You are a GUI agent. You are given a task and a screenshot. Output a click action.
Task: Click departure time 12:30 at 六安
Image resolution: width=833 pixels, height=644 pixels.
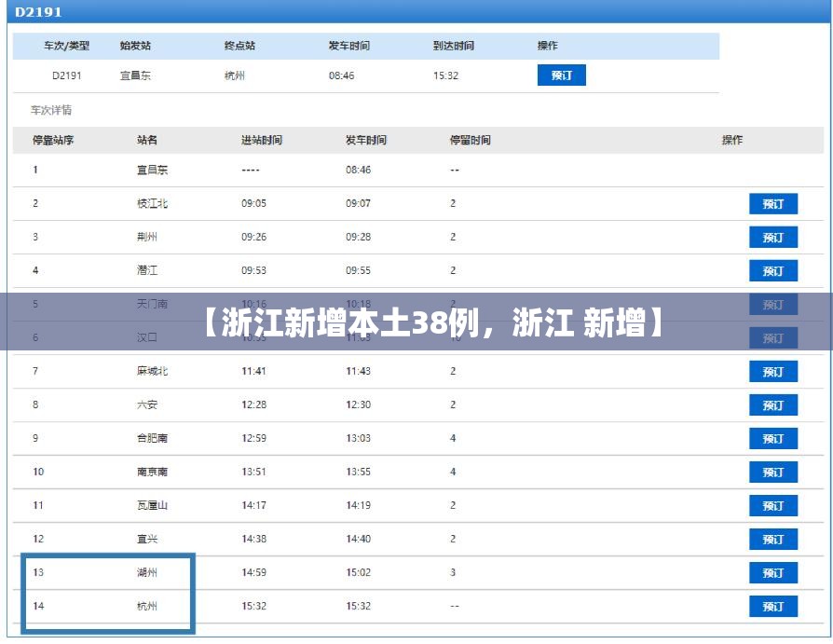tap(358, 404)
